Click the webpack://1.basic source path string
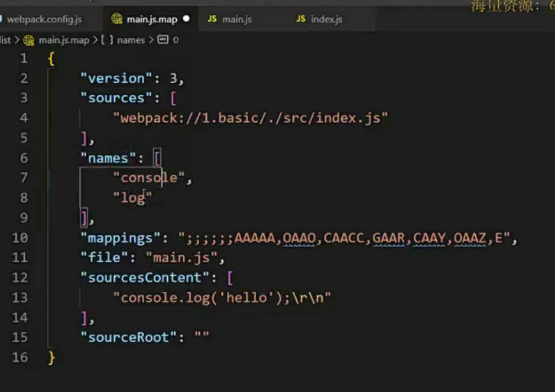Image resolution: width=555 pixels, height=392 pixels. click(251, 118)
